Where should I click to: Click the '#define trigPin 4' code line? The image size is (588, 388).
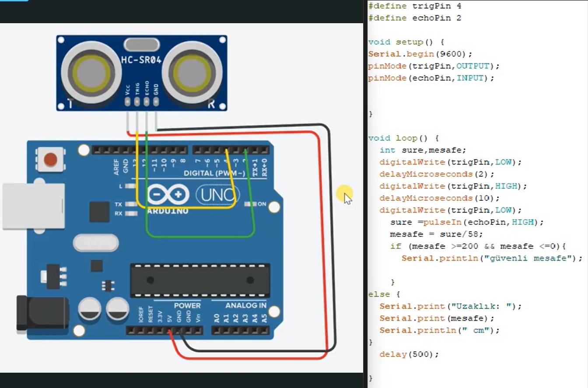415,6
